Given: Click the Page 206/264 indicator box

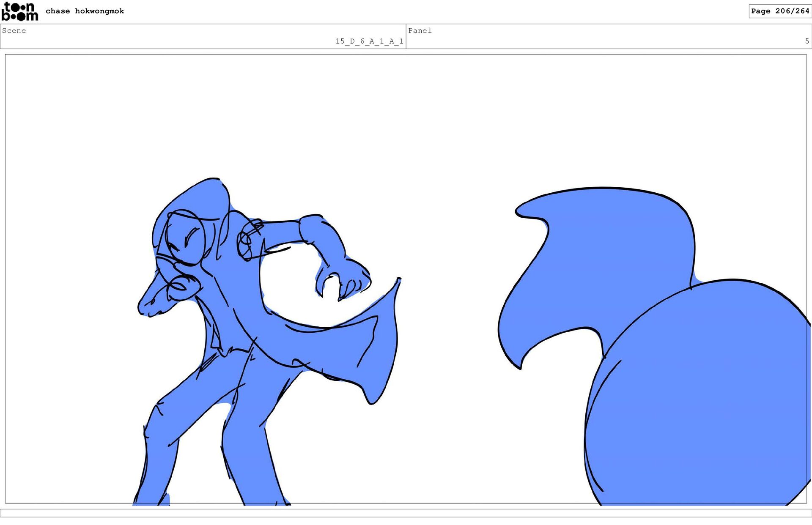Looking at the screenshot, I should [779, 11].
